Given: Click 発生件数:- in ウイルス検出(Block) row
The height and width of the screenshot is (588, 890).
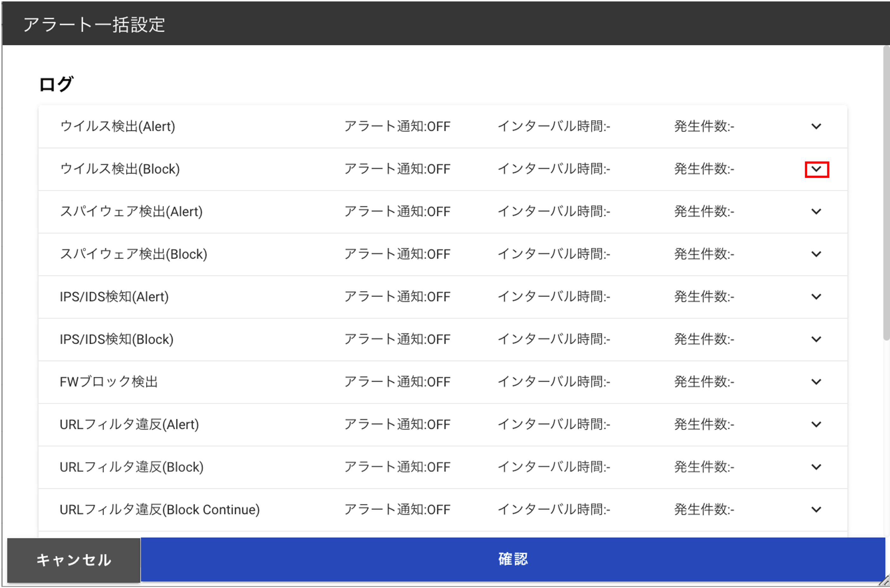Looking at the screenshot, I should coord(704,169).
